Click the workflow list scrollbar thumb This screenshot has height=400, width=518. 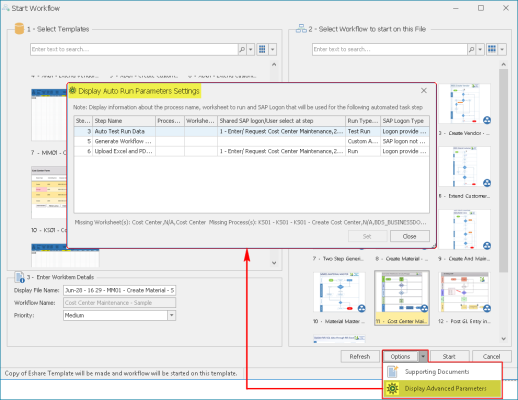pos(503,170)
